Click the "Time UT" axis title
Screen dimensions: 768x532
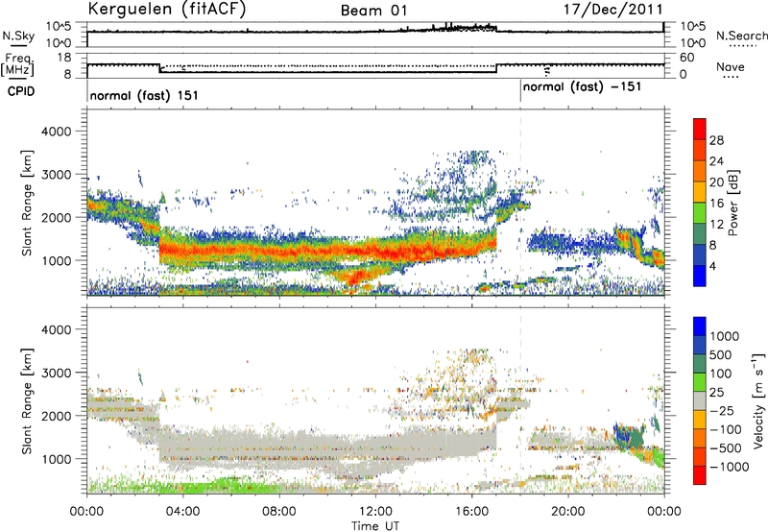click(x=375, y=526)
